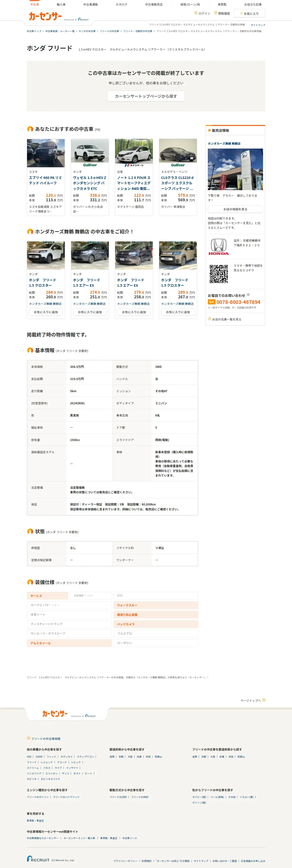Screen dimensions: 292x868
Task: Open the beige フリード 1.5 クロスター thumbnail
Action: (178, 255)
